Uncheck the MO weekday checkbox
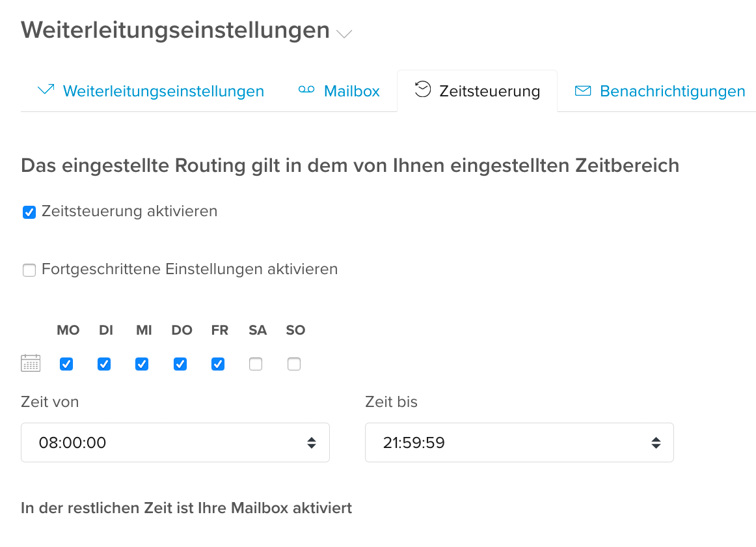This screenshot has width=756, height=547. point(66,363)
